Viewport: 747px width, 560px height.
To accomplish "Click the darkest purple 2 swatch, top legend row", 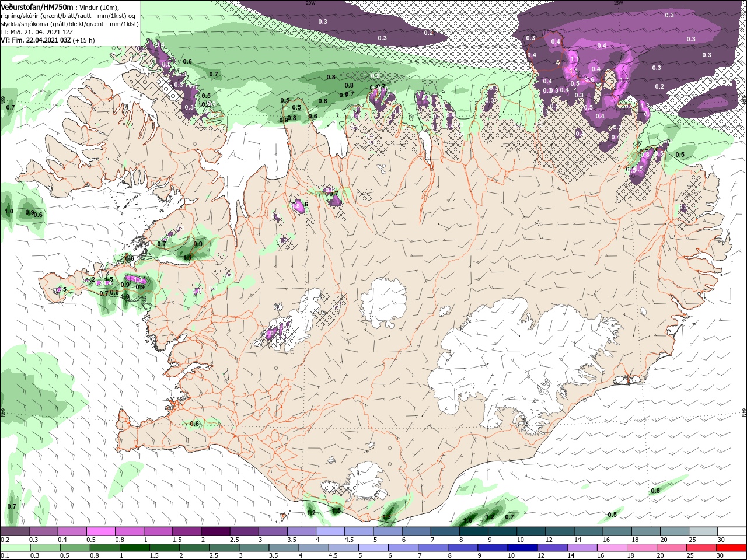I will (215, 532).
